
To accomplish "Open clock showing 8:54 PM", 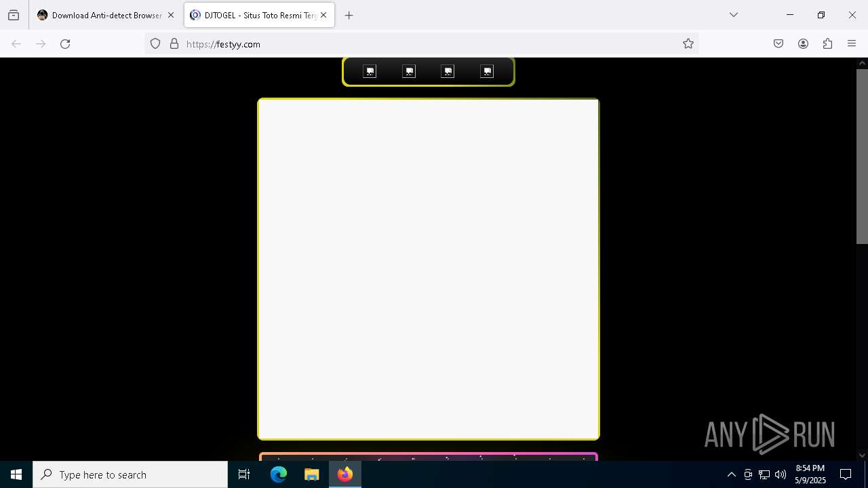I will click(810, 474).
